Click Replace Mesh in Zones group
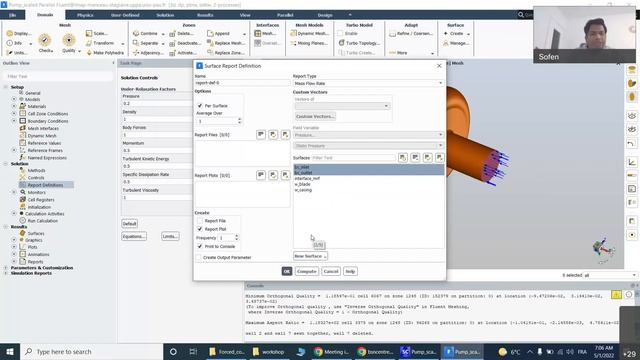The width and height of the screenshot is (640, 360). (x=226, y=43)
